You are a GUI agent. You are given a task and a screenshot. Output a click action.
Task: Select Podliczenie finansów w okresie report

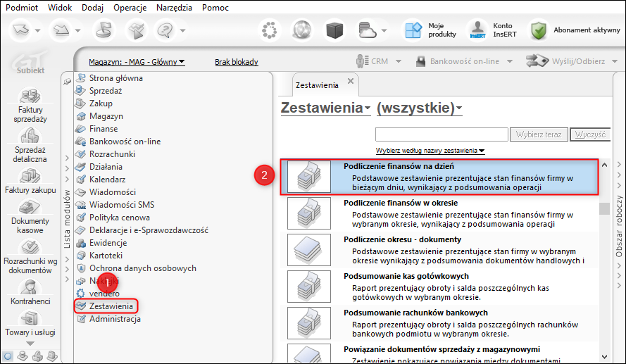click(x=439, y=213)
